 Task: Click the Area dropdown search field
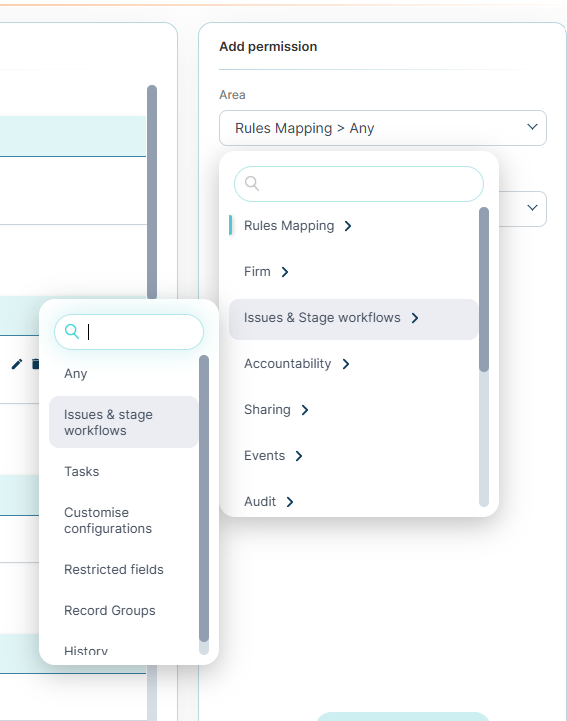coord(359,184)
